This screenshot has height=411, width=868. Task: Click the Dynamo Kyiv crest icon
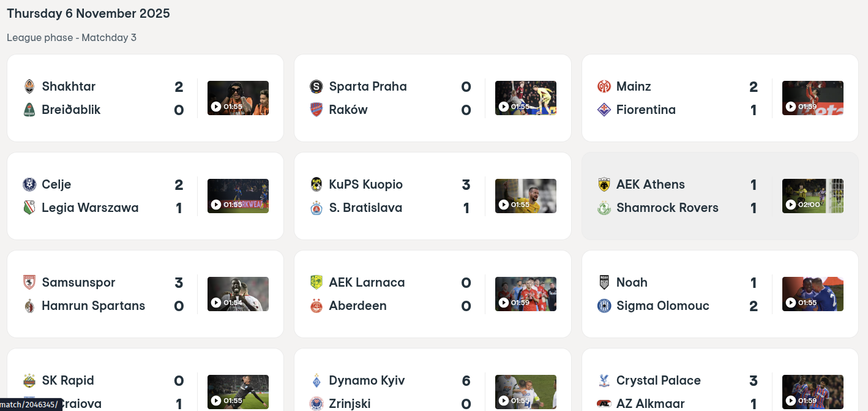tap(316, 380)
